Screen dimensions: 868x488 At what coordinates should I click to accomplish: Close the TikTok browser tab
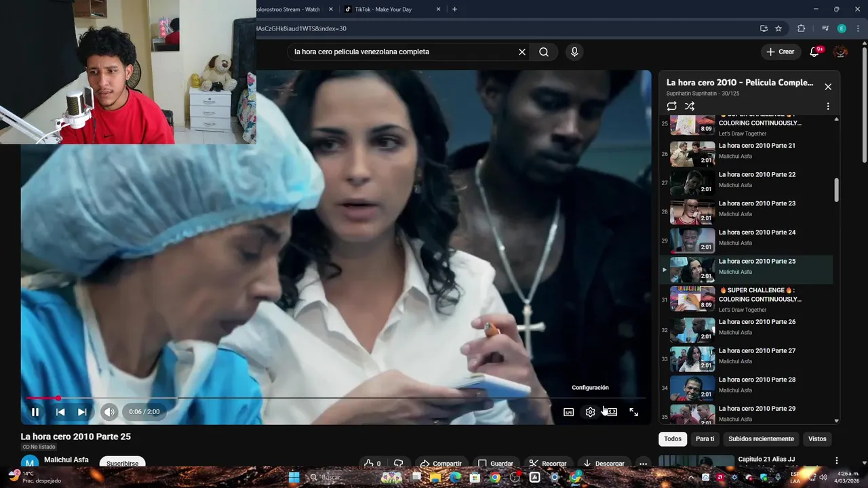pos(438,9)
